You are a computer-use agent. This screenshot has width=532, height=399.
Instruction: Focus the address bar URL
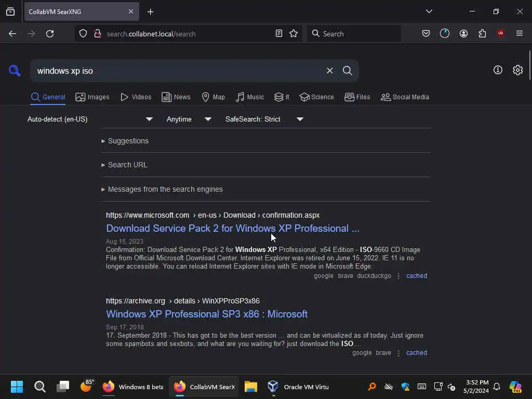pos(151,34)
